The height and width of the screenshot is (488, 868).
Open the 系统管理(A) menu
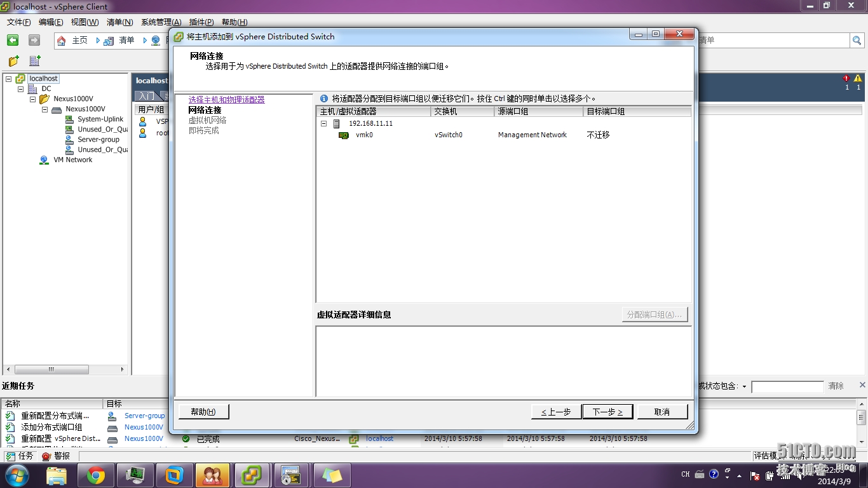tap(161, 22)
